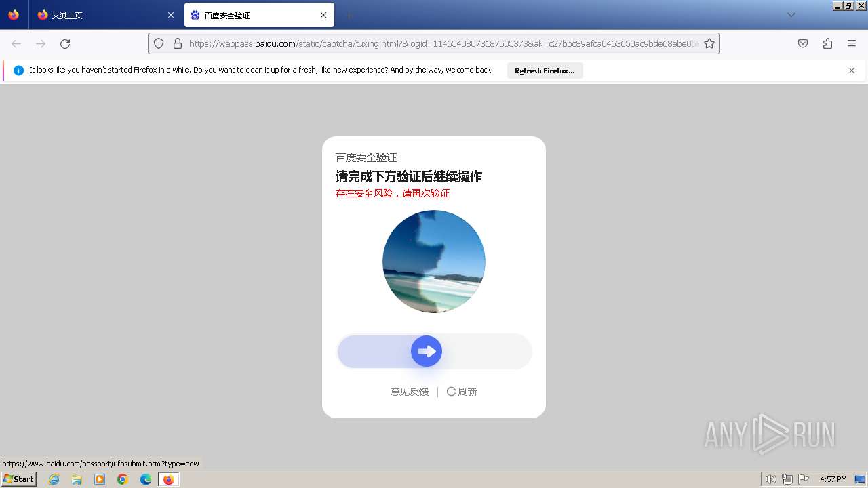Select the active Firefox taskbar button
Image resolution: width=868 pixels, height=488 pixels.
[x=169, y=479]
